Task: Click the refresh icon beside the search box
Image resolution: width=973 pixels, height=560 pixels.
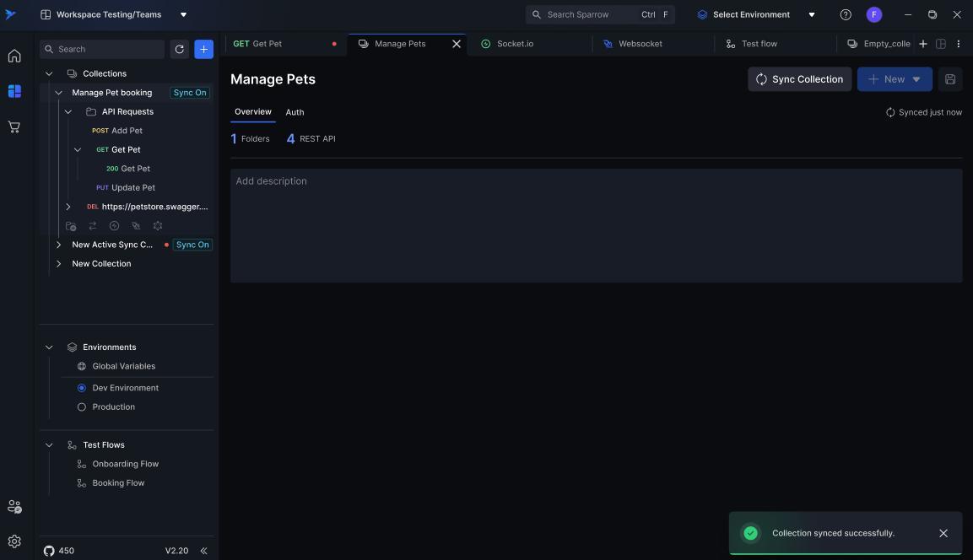Action: pos(179,49)
